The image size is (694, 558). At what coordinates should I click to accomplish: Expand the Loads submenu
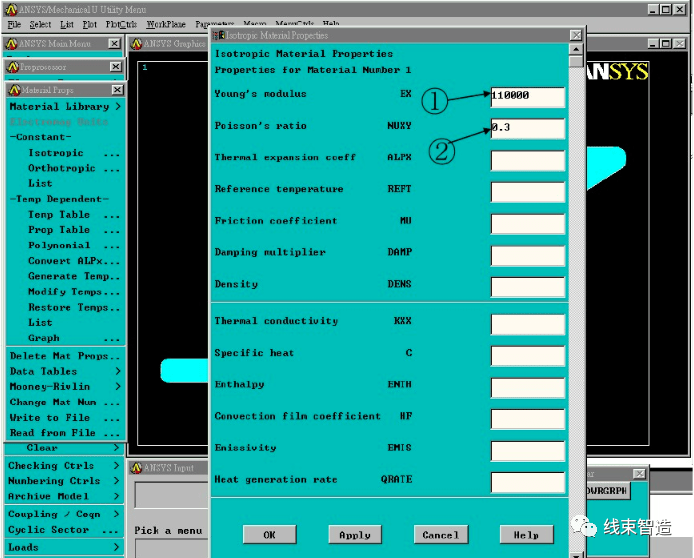click(64, 547)
